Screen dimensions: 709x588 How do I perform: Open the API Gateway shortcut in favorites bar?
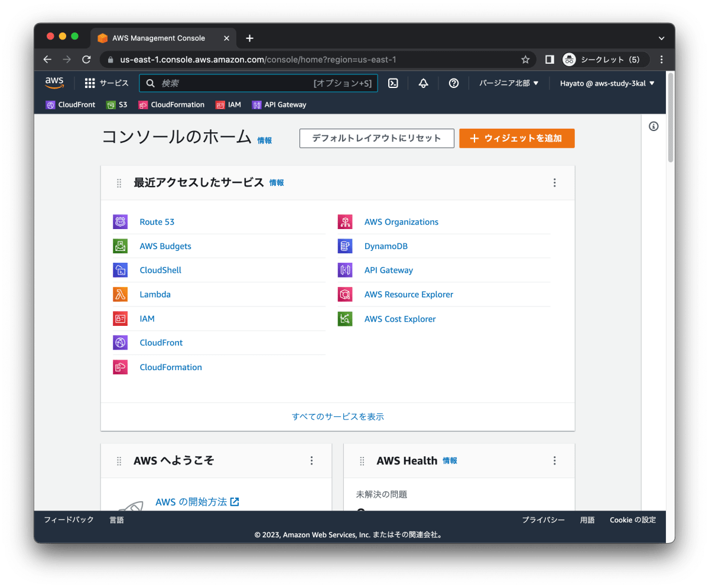(x=279, y=105)
